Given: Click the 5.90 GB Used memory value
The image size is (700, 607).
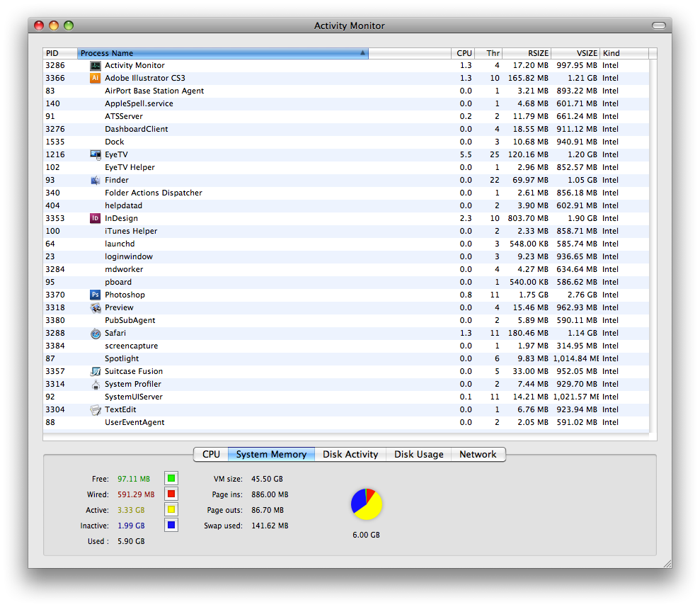Looking at the screenshot, I should tap(131, 541).
